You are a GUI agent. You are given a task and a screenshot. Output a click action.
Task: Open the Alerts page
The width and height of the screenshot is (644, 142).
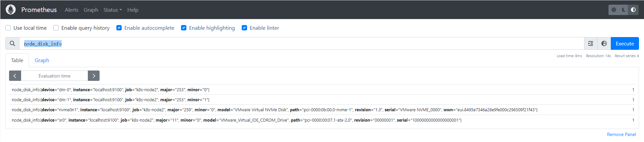pos(71,10)
